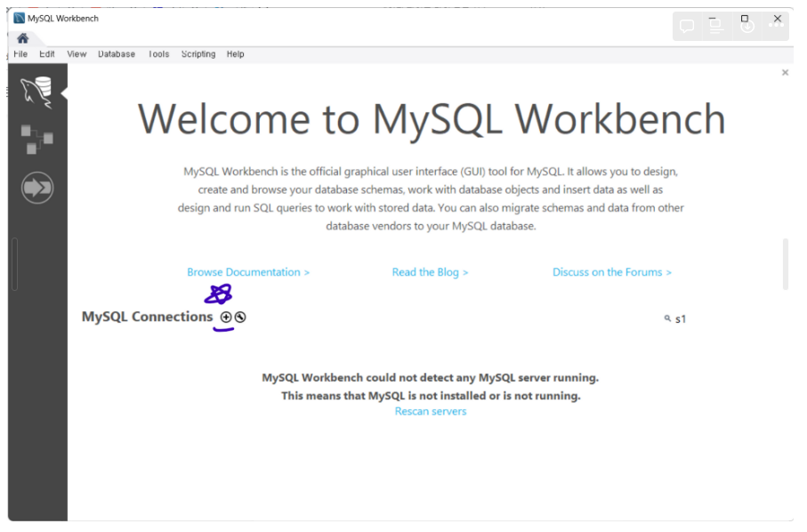Open the manage connections wrench icon
807x532 pixels.
coord(240,317)
